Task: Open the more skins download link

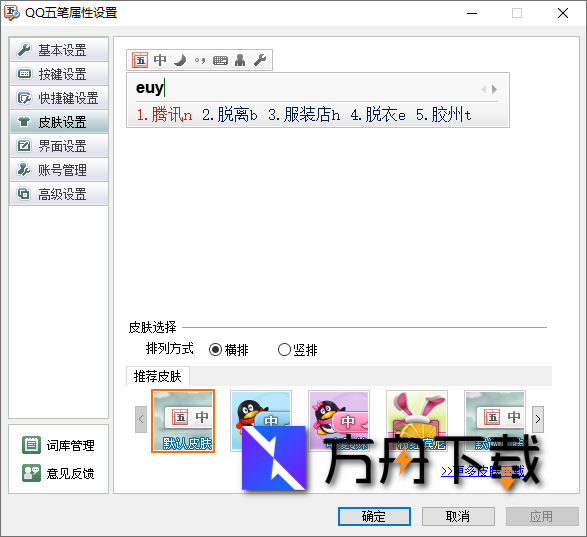Action: click(483, 471)
